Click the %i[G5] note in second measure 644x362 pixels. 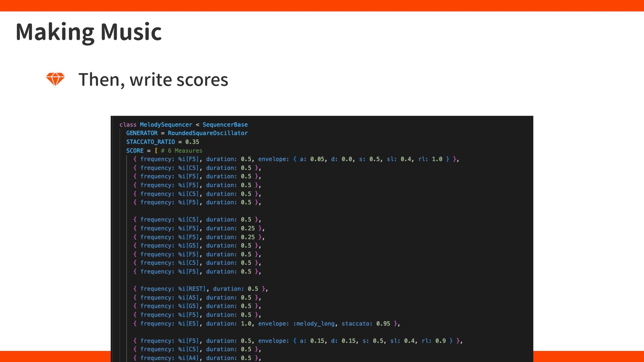point(188,246)
